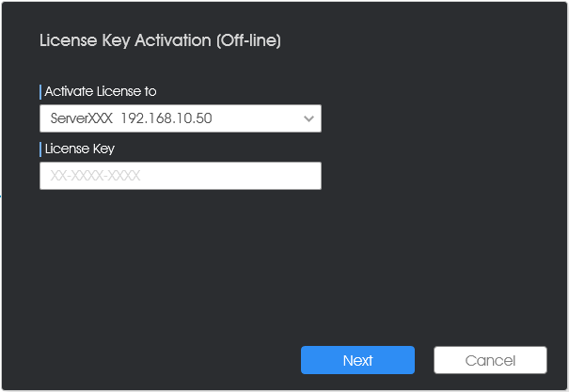Dismiss dialog using the white Cancel button
This screenshot has width=569, height=392.
(490, 360)
